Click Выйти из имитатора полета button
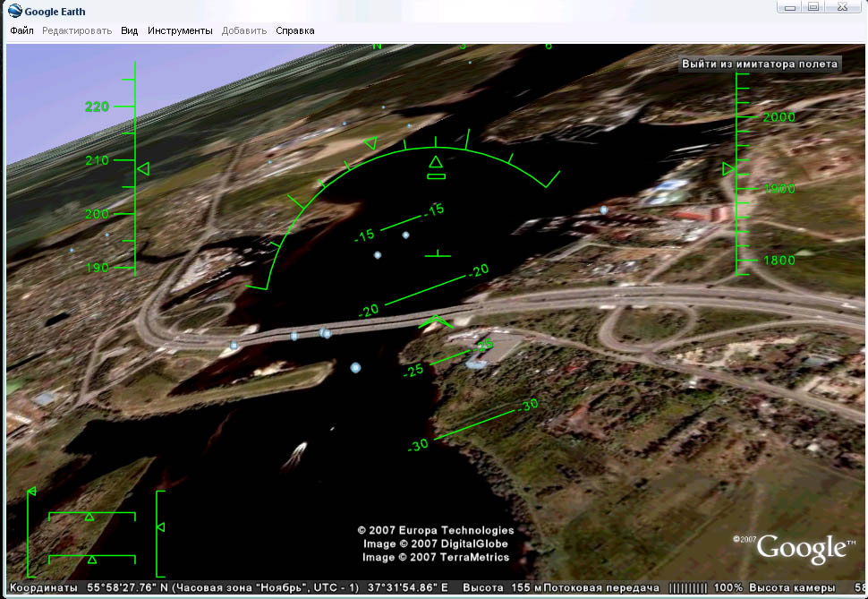Viewport: 868px width, 599px height. [760, 64]
